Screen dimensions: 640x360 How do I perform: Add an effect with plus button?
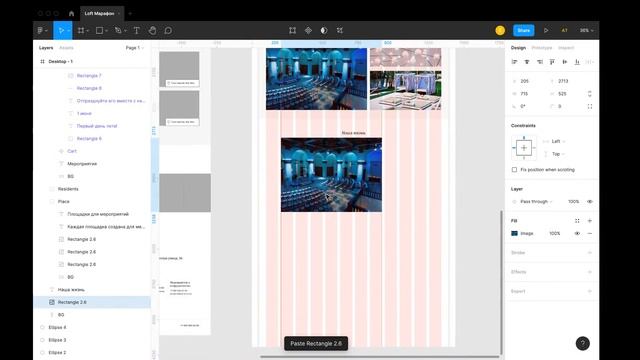[x=590, y=272]
